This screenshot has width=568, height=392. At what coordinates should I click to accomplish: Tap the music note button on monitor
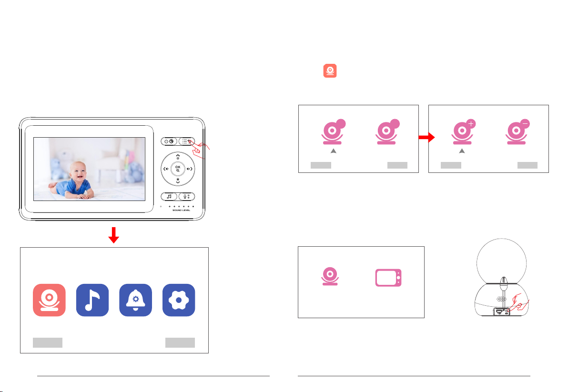pos(169,197)
